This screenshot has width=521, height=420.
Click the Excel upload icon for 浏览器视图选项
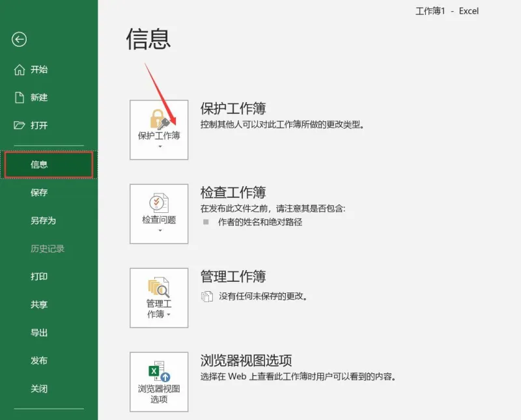159,371
